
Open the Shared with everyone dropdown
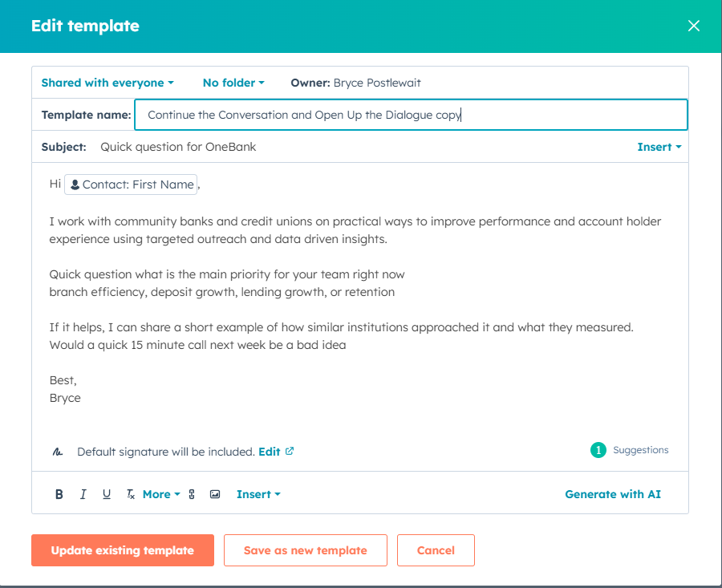pyautogui.click(x=107, y=83)
